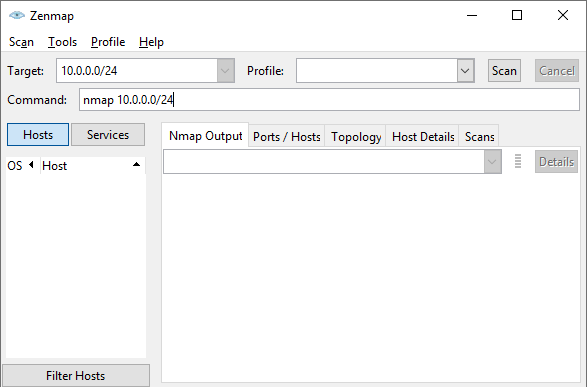The image size is (587, 387).
Task: Switch to Host Details tab
Action: pyautogui.click(x=423, y=137)
